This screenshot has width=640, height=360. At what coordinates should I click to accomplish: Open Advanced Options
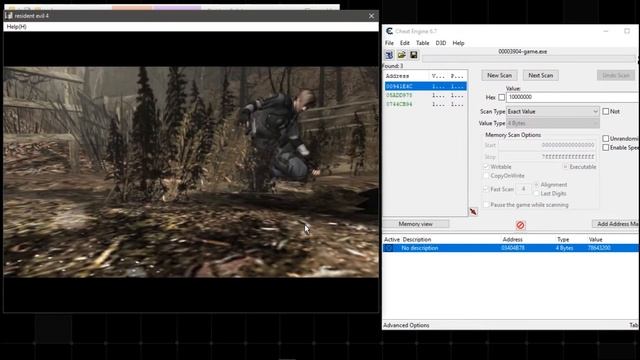(x=406, y=325)
